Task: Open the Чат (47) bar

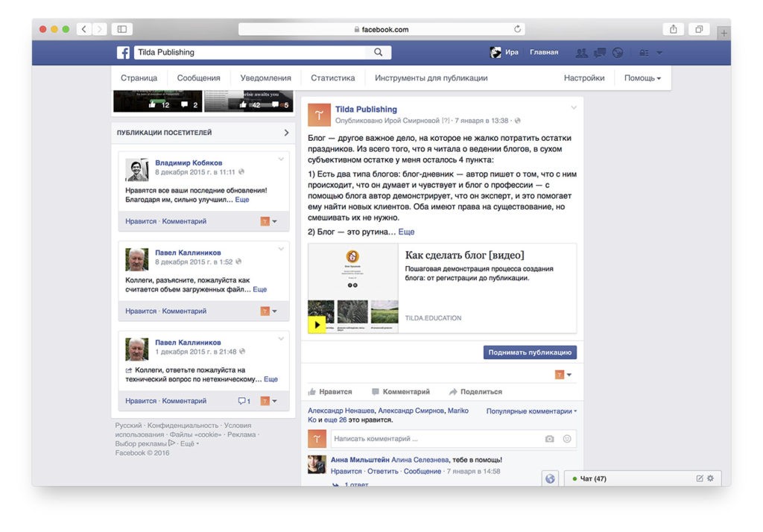Action: (643, 478)
